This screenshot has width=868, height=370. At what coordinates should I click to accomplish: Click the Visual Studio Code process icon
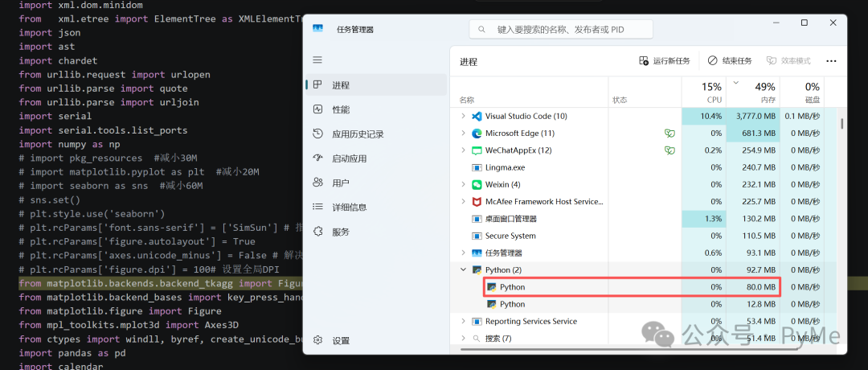(x=477, y=117)
